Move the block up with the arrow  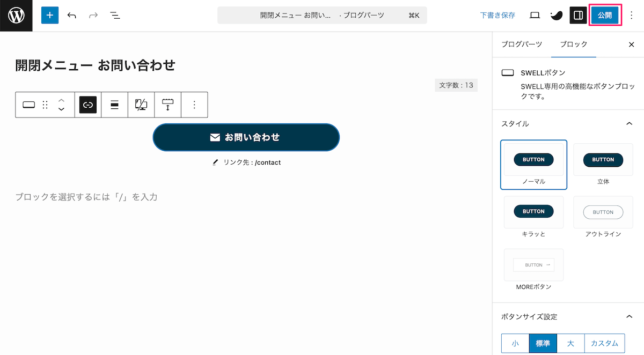(61, 100)
